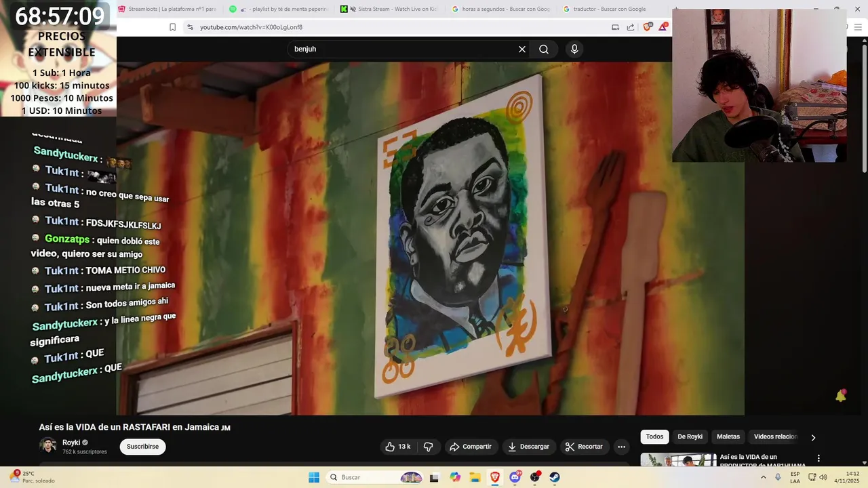Switch to 'horas a segundos' Google tab
Screen dimensions: 868x488
click(x=501, y=9)
